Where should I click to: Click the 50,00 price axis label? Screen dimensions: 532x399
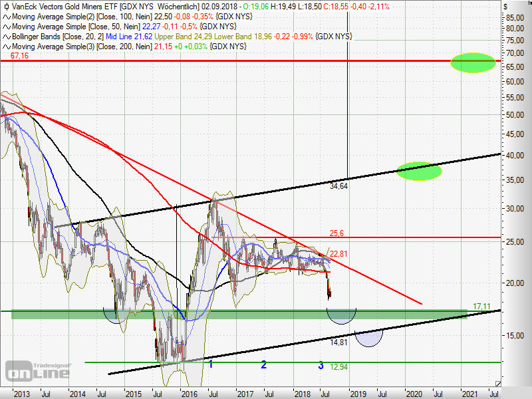(x=515, y=114)
